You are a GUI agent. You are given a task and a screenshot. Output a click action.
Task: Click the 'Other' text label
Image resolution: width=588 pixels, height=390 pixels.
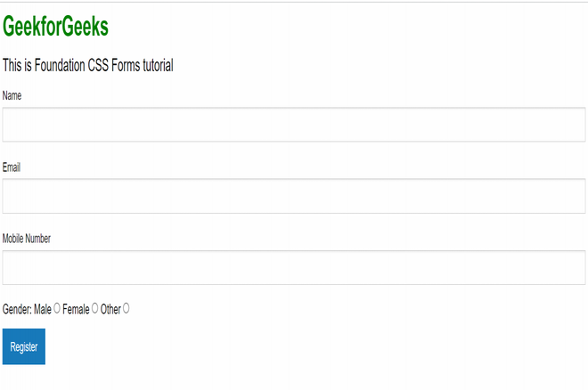click(110, 309)
